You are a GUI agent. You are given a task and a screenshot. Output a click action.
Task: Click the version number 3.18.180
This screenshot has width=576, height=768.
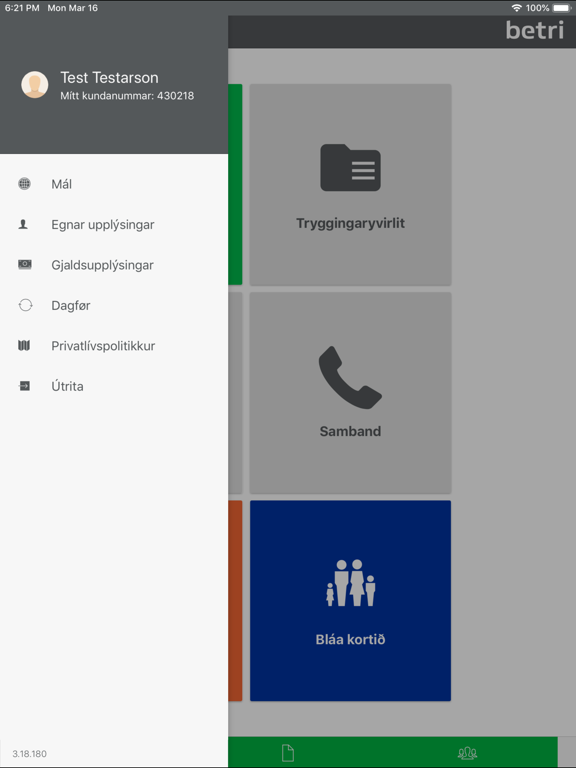tap(29, 754)
